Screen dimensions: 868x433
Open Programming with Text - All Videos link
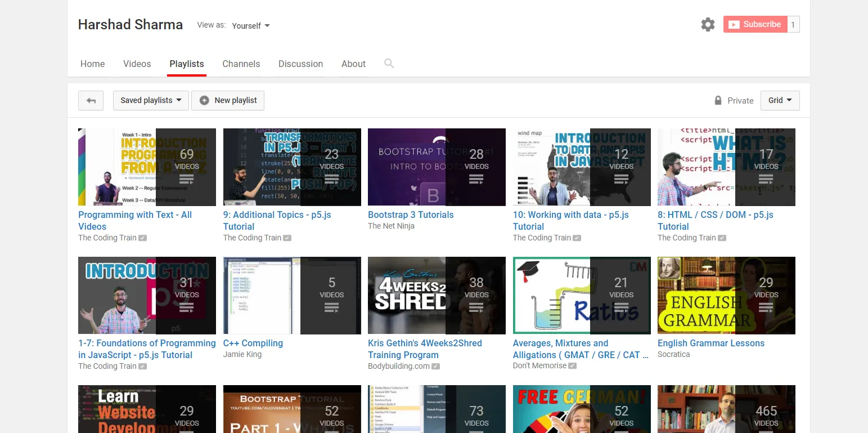point(135,220)
